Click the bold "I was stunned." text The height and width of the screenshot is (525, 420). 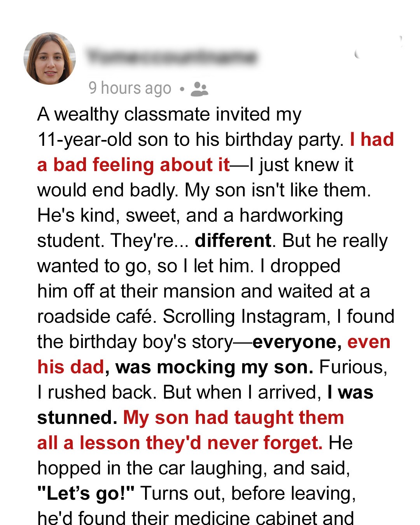pyautogui.click(x=350, y=392)
